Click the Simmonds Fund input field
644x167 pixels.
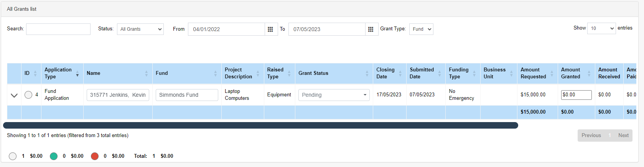click(187, 95)
